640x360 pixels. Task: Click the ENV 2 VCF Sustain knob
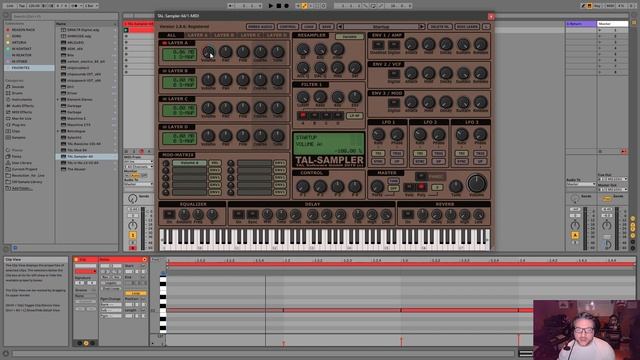click(463, 73)
